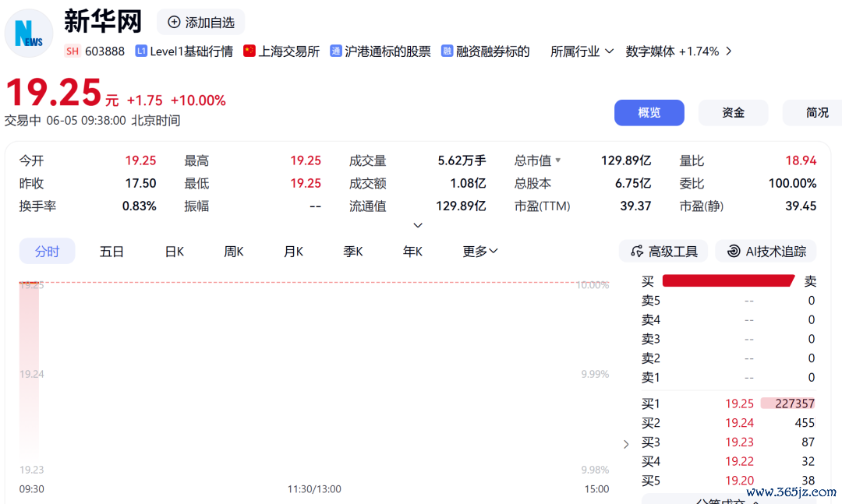This screenshot has width=842, height=504.
Task: Click the China flag icon
Action: (x=249, y=51)
